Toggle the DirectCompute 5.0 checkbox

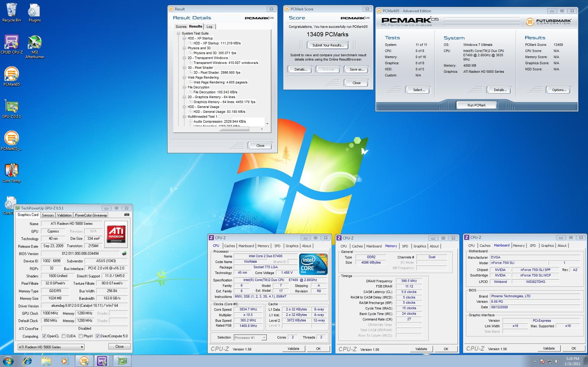pos(97,336)
